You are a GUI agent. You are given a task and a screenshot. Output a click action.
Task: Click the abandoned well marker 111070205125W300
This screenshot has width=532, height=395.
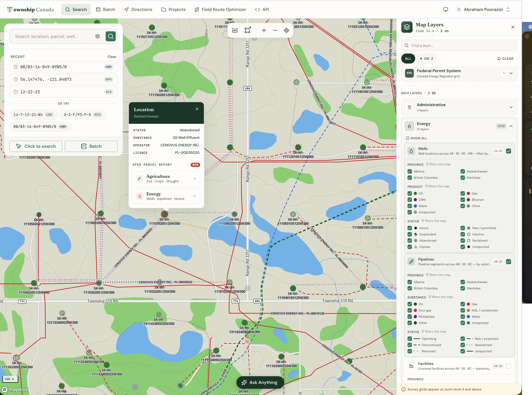coord(164,214)
